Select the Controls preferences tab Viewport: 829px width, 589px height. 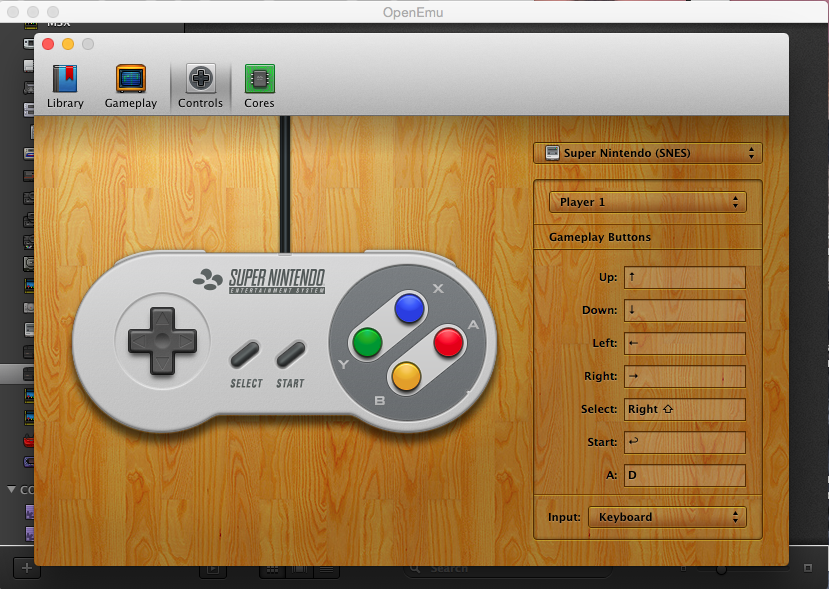coord(200,87)
